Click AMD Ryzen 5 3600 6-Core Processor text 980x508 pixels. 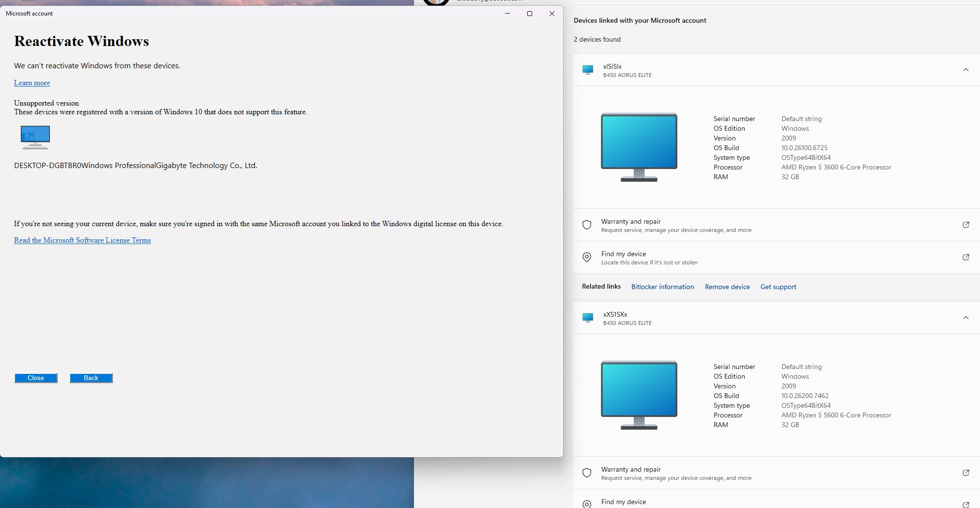point(836,167)
